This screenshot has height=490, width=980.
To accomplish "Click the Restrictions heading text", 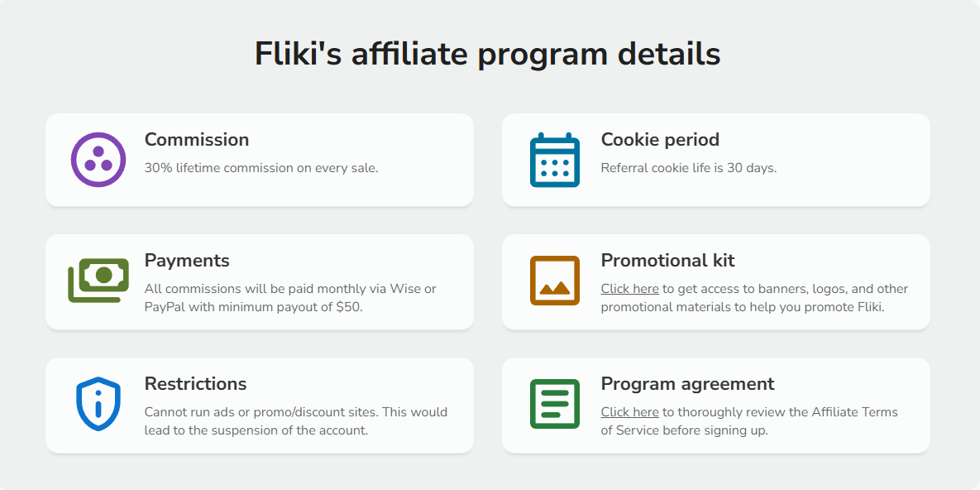I will coord(195,384).
